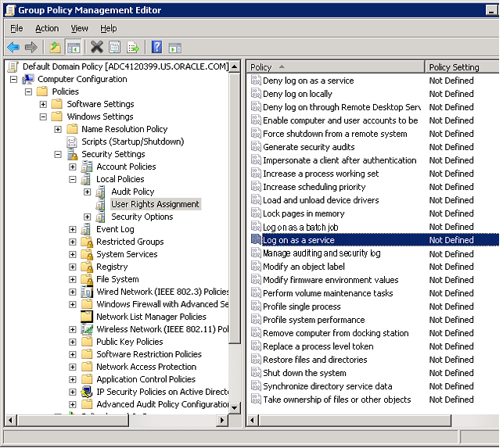Toggle Show/Hide Console Tree toolbar icon
The image size is (503, 448).
point(73,48)
